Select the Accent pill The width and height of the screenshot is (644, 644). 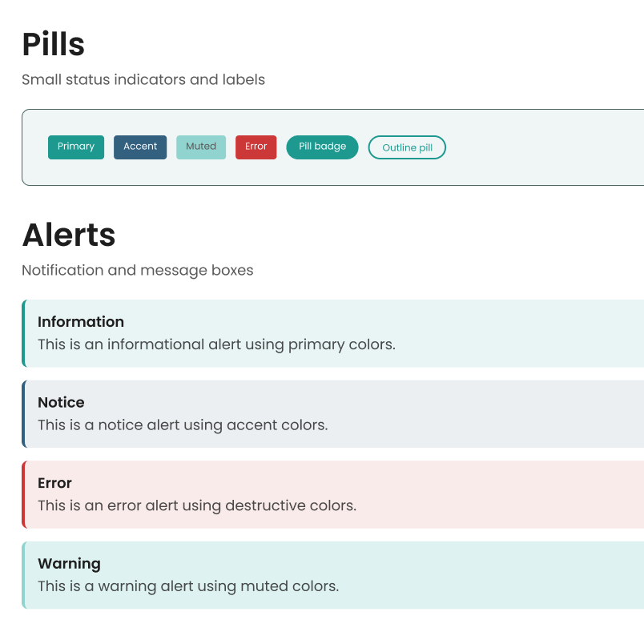click(139, 147)
